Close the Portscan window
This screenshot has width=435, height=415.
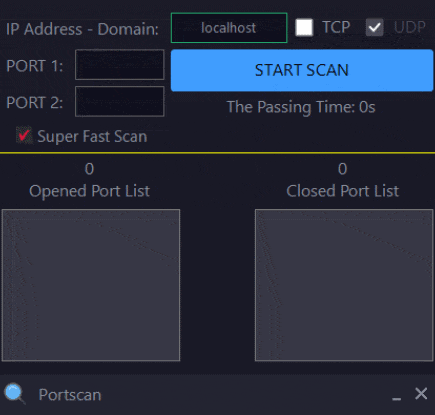coord(421,394)
